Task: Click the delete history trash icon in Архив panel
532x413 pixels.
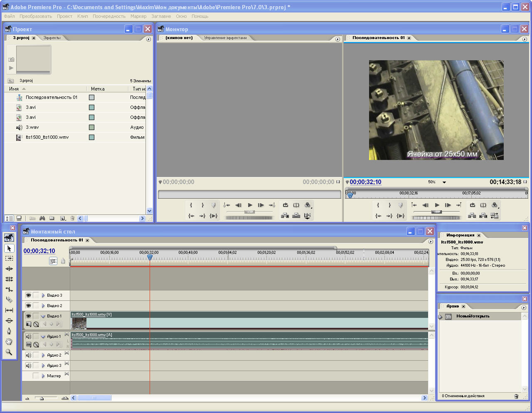Action: [x=516, y=396]
